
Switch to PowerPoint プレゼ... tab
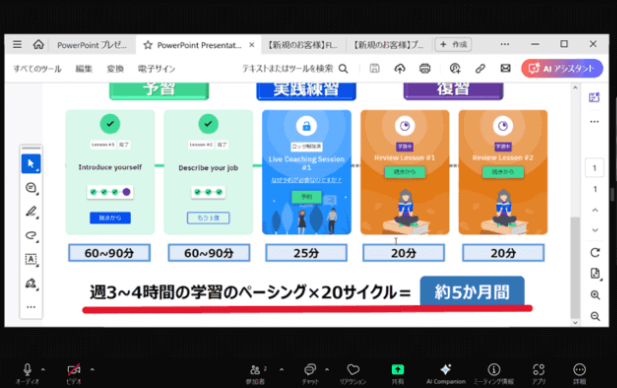coord(92,45)
